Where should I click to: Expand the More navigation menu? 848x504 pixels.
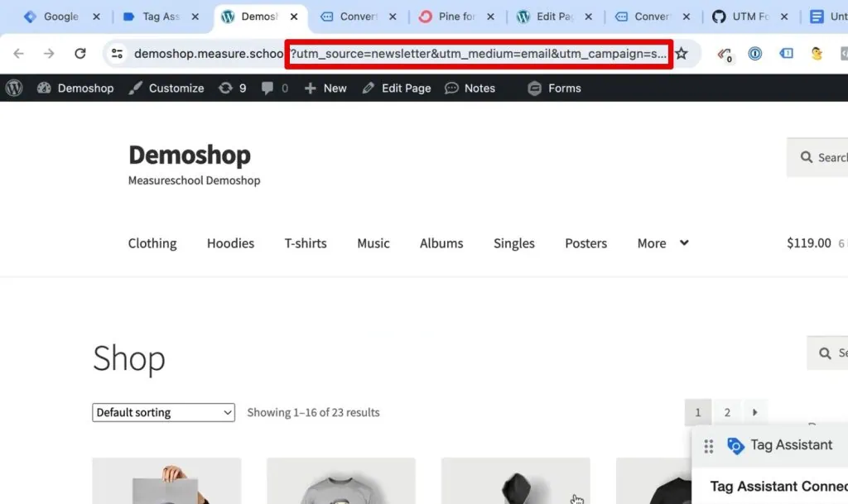point(653,242)
